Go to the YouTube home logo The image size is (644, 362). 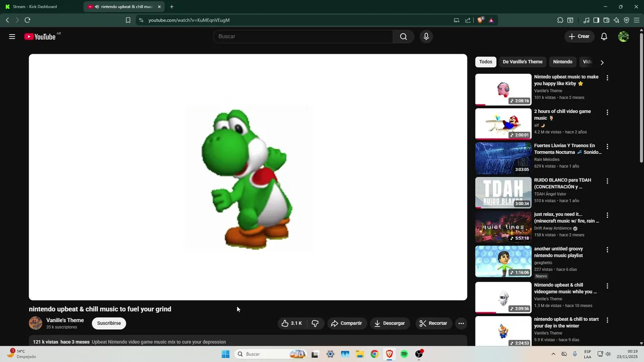[x=40, y=36]
